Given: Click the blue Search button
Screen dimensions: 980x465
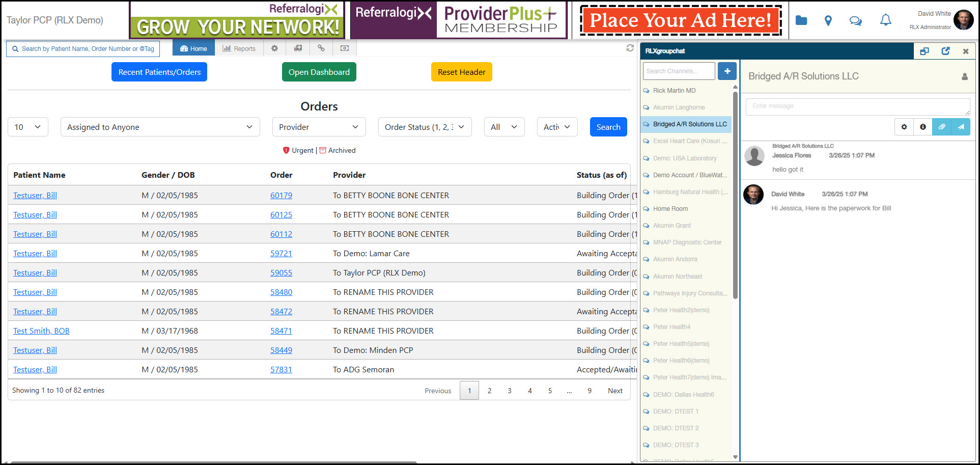Looking at the screenshot, I should click(x=608, y=127).
